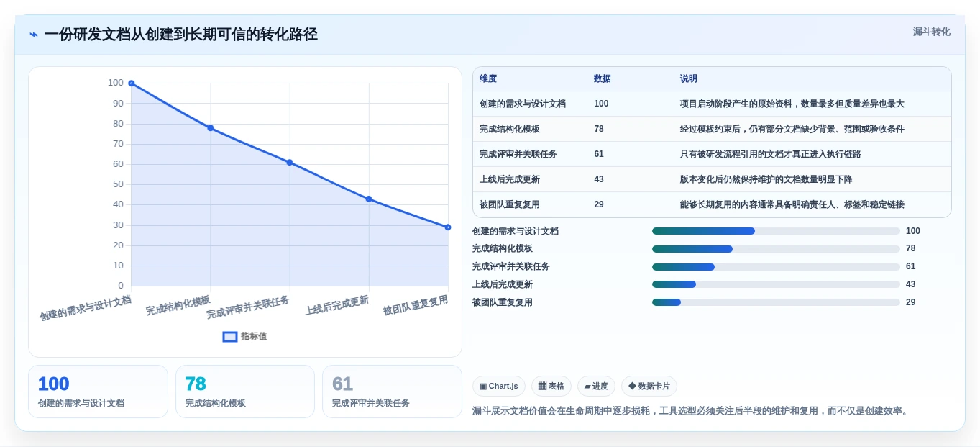This screenshot has width=980, height=447.
Task: Toggle the 指标值 legend swatch
Action: [230, 336]
